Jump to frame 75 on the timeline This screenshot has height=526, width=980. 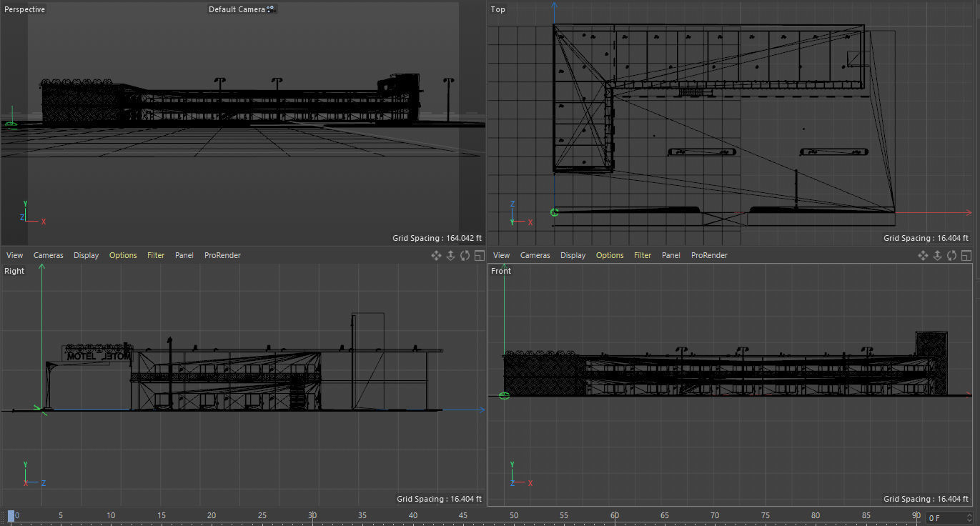[766, 516]
